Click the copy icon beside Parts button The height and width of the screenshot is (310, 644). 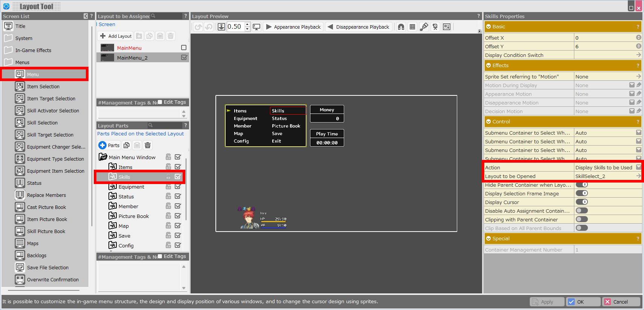point(127,145)
